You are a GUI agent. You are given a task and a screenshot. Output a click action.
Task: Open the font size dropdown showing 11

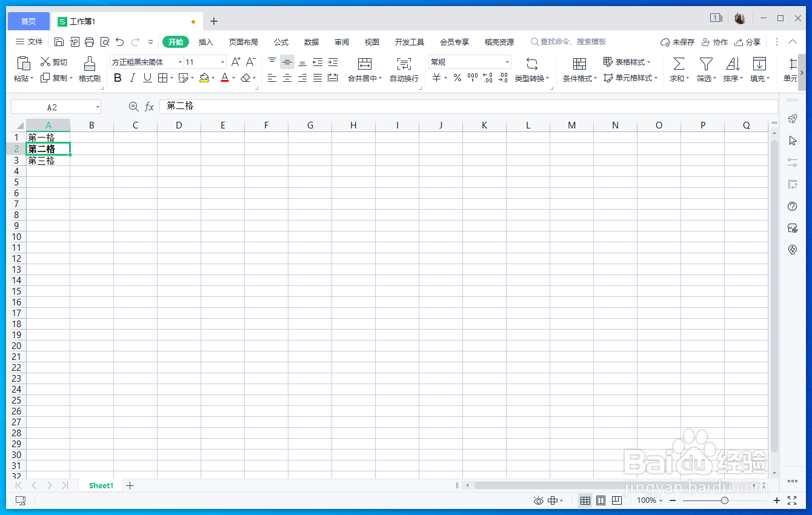tap(222, 61)
